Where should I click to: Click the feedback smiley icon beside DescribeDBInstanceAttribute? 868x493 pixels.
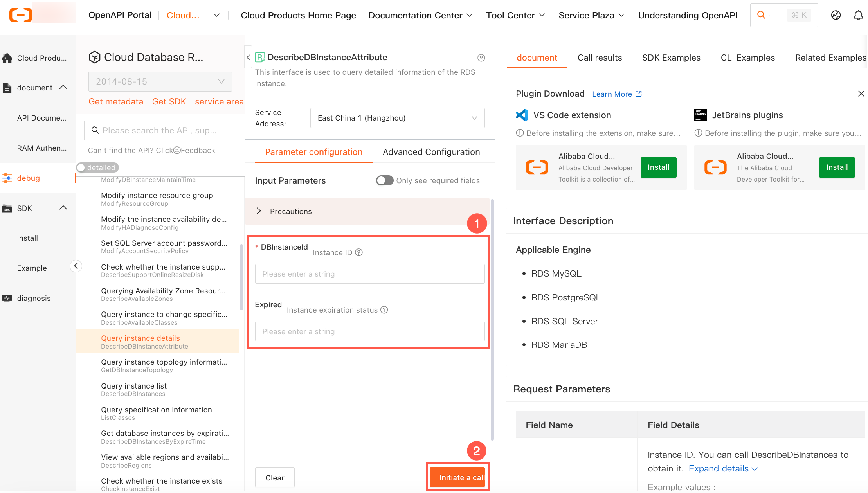[x=481, y=58]
